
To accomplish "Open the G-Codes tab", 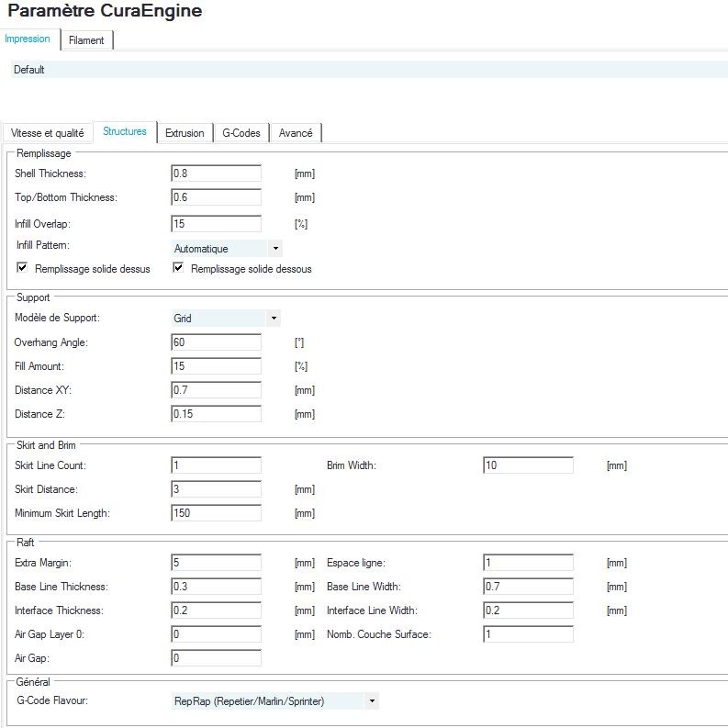I will (x=241, y=133).
